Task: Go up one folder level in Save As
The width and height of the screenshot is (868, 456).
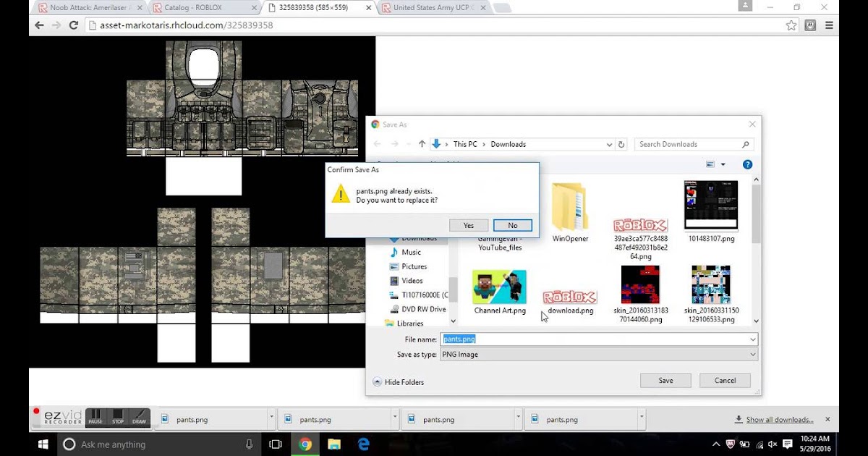Action: click(x=422, y=144)
